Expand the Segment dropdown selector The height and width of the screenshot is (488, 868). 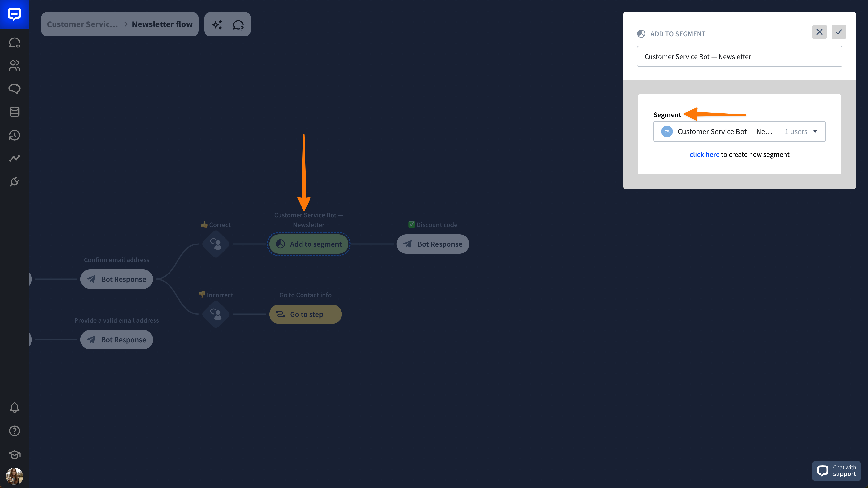click(x=724, y=131)
